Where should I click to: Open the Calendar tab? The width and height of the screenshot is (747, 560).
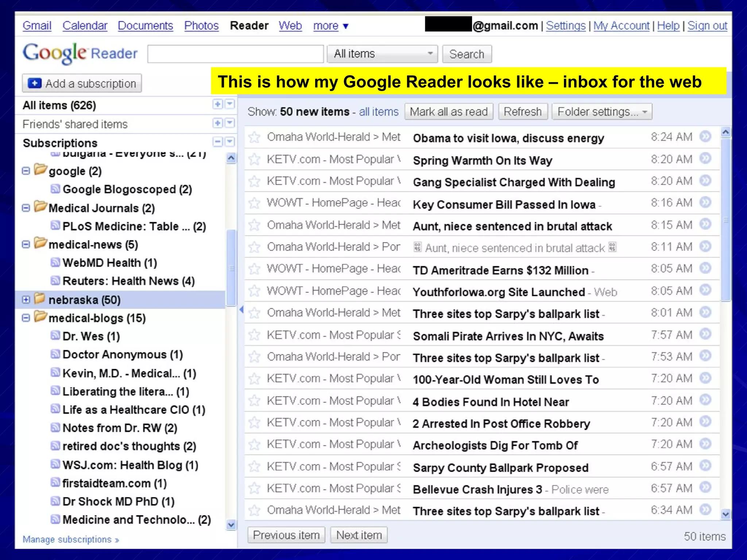click(x=85, y=26)
